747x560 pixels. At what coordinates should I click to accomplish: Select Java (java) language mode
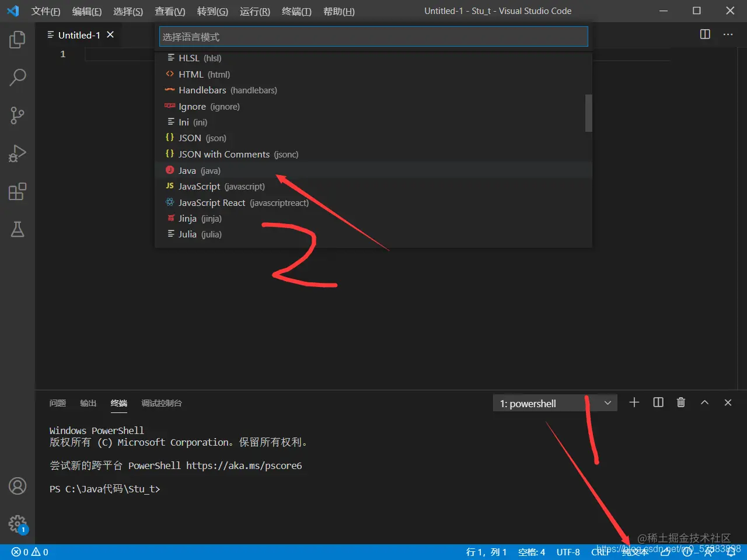tap(373, 170)
